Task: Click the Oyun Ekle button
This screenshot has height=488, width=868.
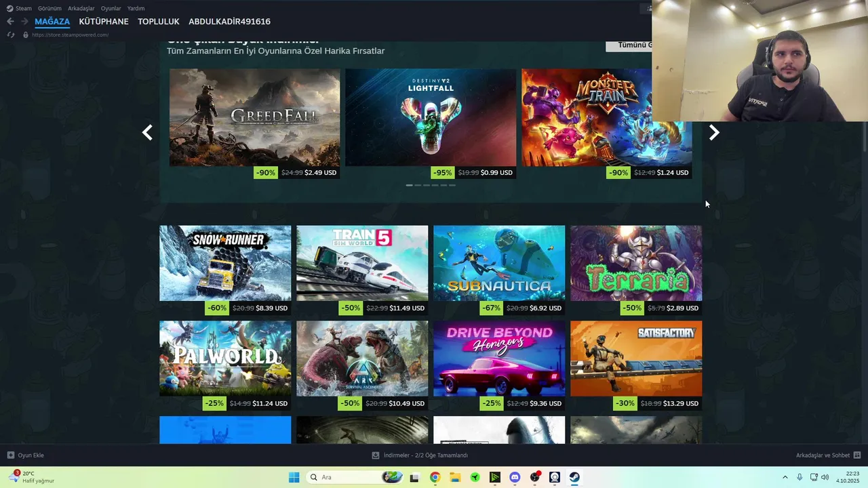Action: 25,455
